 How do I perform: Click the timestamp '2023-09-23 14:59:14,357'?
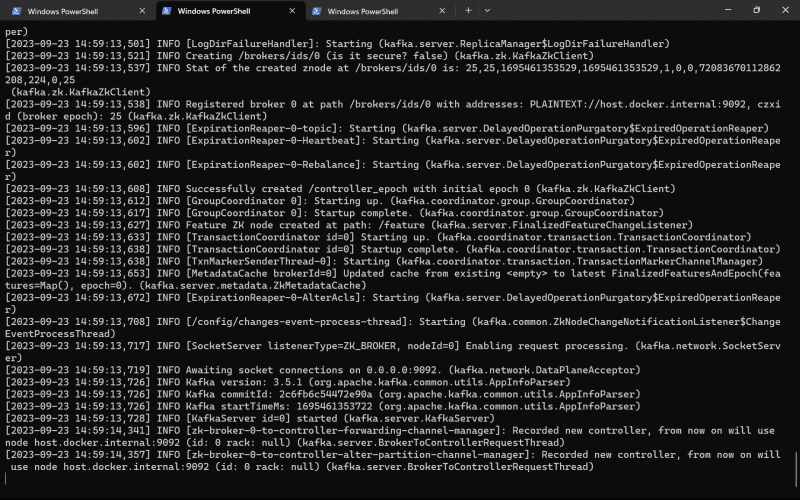click(x=78, y=455)
